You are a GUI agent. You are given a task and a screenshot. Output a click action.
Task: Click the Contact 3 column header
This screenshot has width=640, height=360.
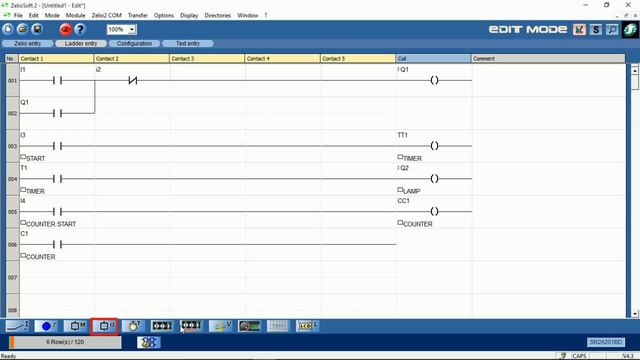[207, 59]
